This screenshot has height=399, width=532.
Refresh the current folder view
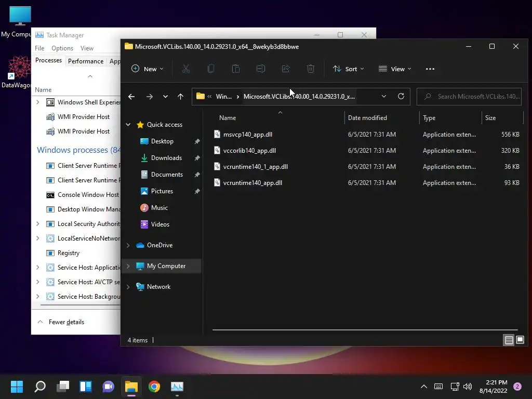(x=401, y=96)
